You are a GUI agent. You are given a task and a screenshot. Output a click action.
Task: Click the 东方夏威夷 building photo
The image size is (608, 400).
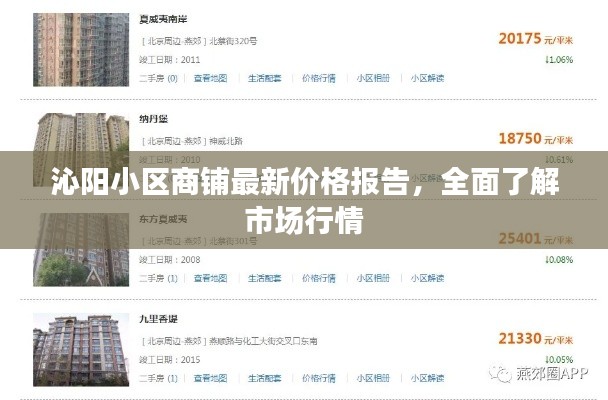click(x=81, y=250)
